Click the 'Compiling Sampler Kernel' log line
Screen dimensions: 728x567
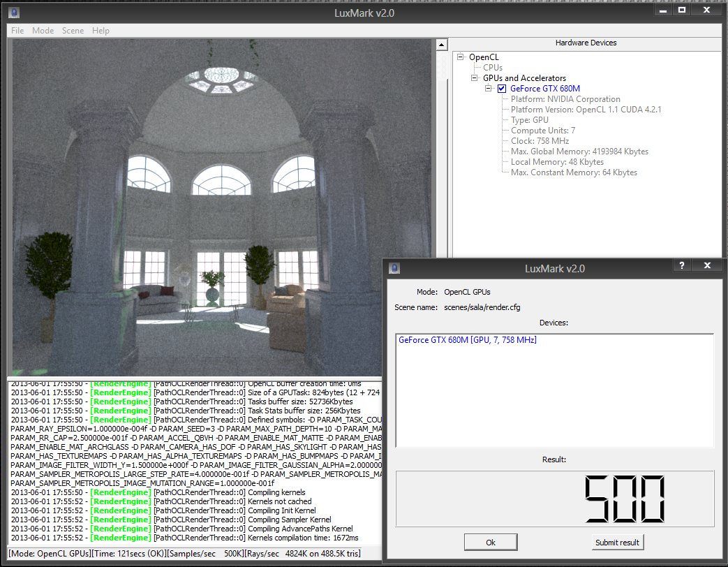pos(171,520)
